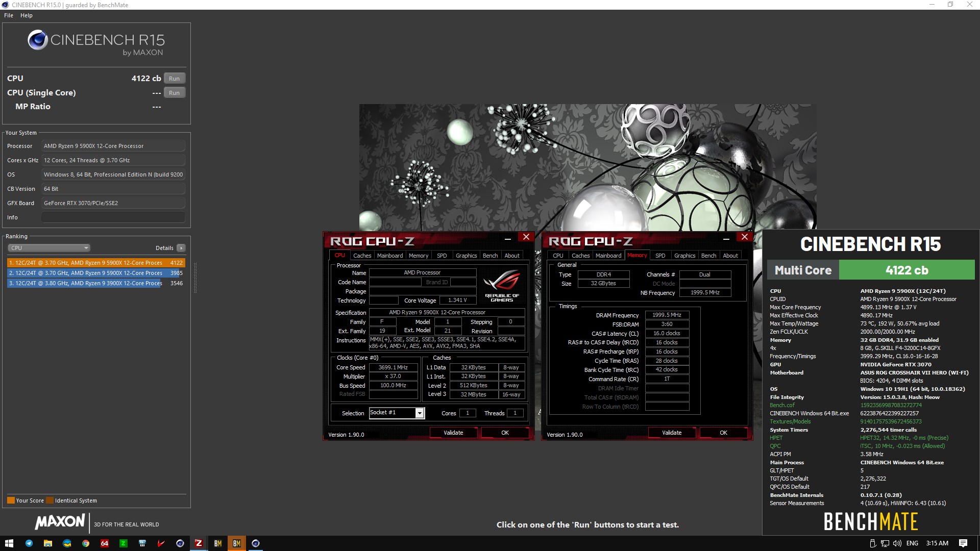980x551 pixels.
Task: Open the Windows Start menu
Action: 9,543
